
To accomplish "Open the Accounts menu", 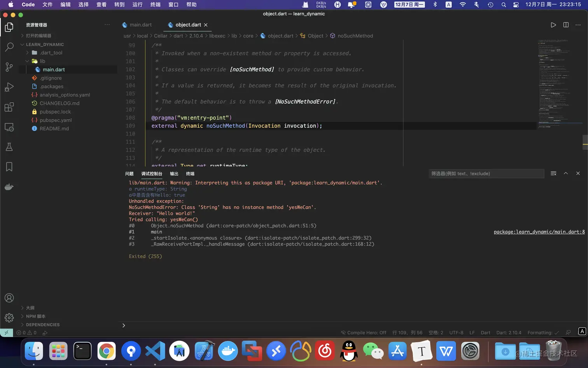I will point(9,298).
